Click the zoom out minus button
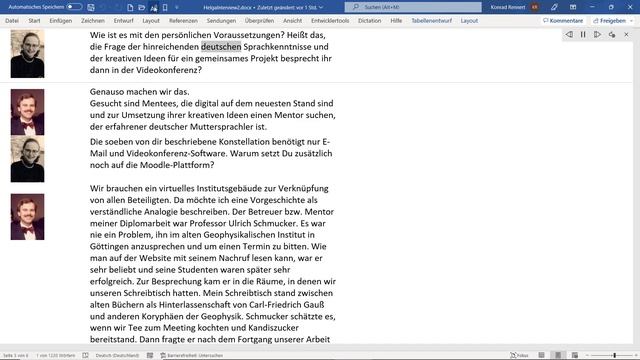The height and width of the screenshot is (360, 640). point(587,356)
